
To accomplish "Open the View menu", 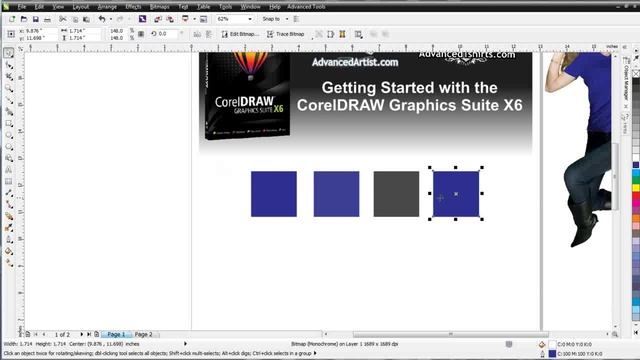I will [x=58, y=7].
